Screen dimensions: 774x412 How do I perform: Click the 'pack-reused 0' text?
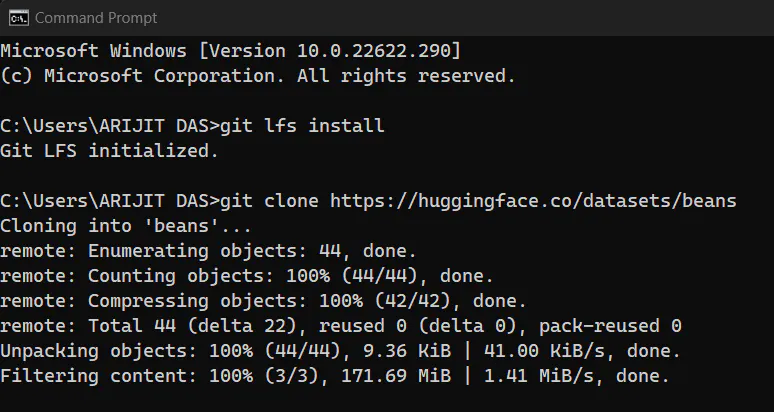[610, 326]
